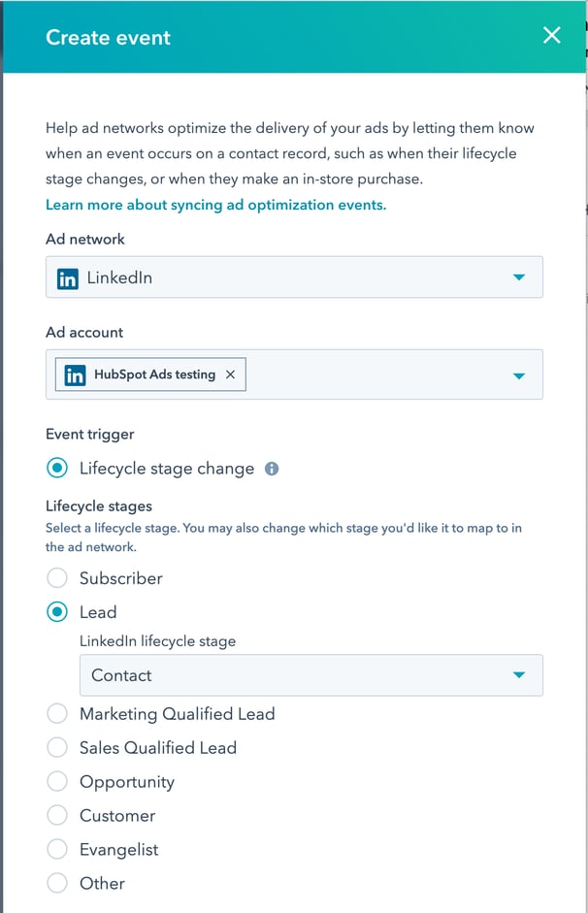Close the Create event panel
Image resolution: width=588 pixels, height=913 pixels.
click(551, 36)
